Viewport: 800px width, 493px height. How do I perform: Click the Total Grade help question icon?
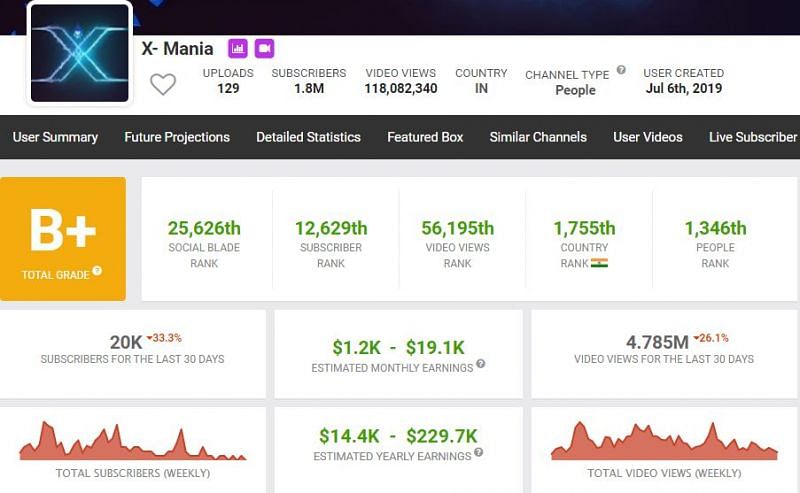coord(97,271)
